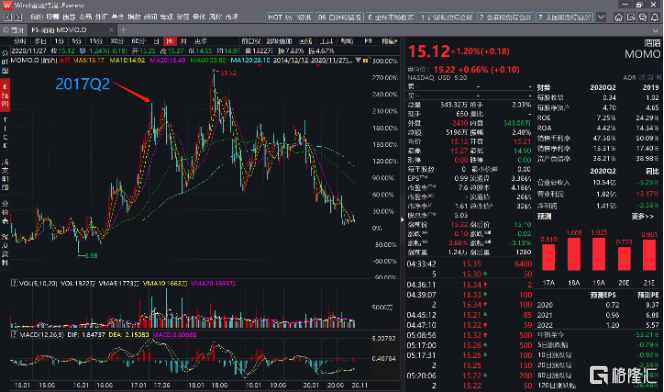Click the MOMO stock name

(642, 54)
